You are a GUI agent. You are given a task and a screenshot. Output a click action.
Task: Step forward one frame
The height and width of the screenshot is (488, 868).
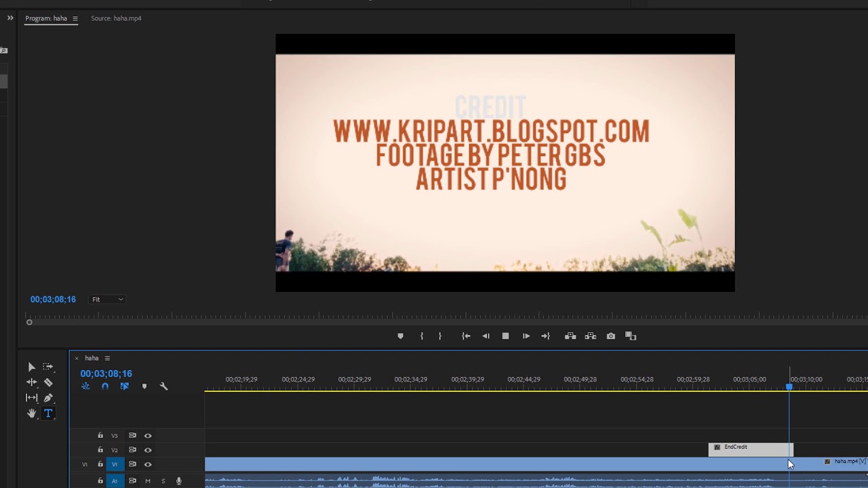click(x=526, y=336)
